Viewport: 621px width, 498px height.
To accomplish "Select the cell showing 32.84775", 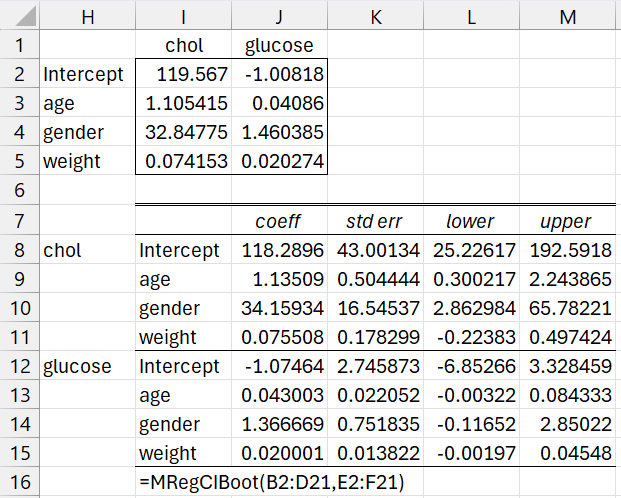I will pyautogui.click(x=184, y=132).
